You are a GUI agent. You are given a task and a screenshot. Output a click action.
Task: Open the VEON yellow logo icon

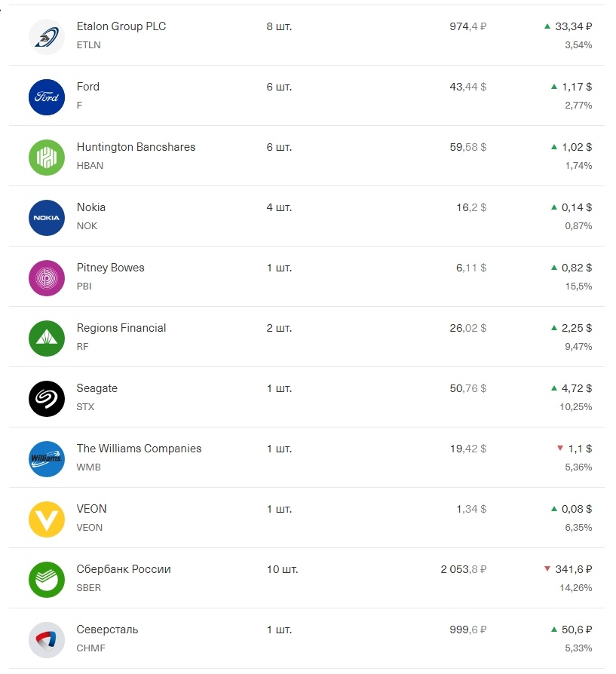(x=47, y=519)
